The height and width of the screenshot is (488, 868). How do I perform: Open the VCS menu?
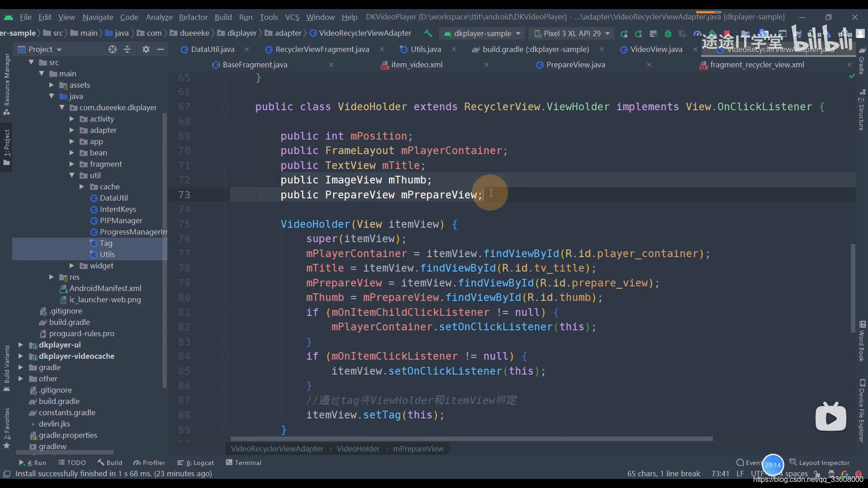pos(292,17)
